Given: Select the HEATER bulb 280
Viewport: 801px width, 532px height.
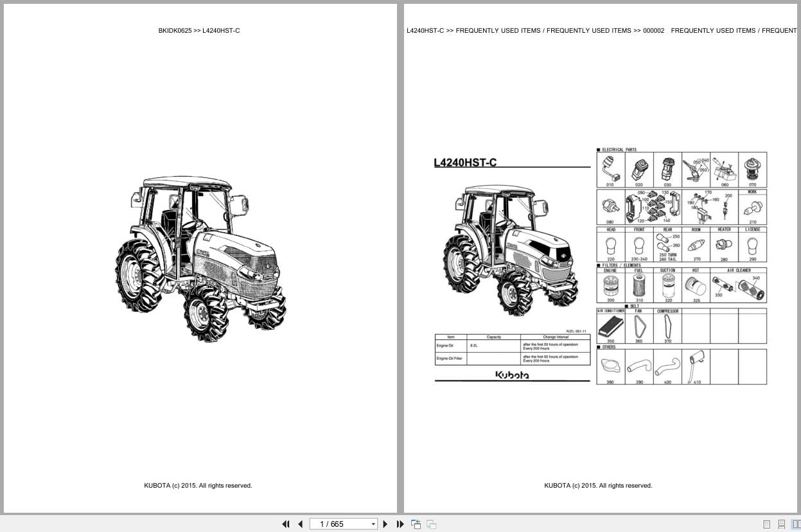Looking at the screenshot, I should click(724, 244).
